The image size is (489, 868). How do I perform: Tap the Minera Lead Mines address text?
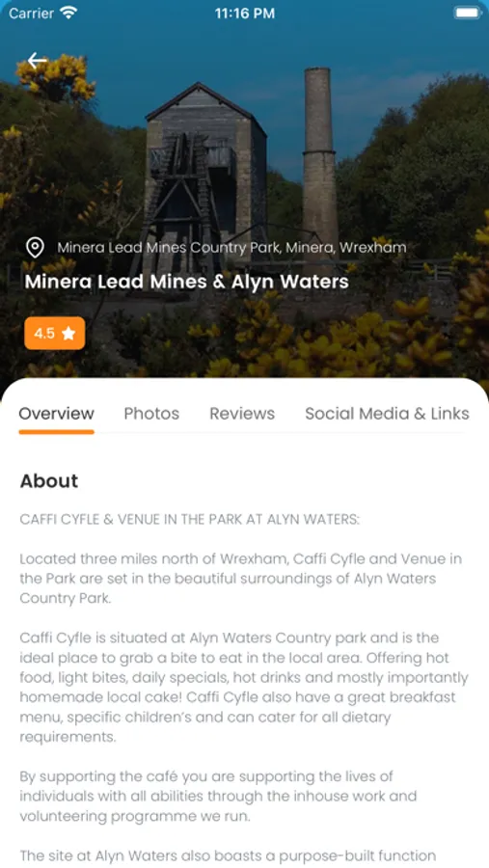[232, 248]
